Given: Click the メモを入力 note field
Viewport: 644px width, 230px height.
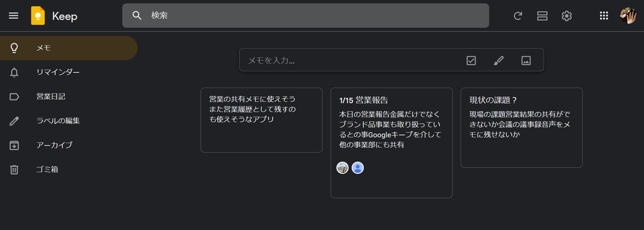Looking at the screenshot, I should click(x=349, y=60).
